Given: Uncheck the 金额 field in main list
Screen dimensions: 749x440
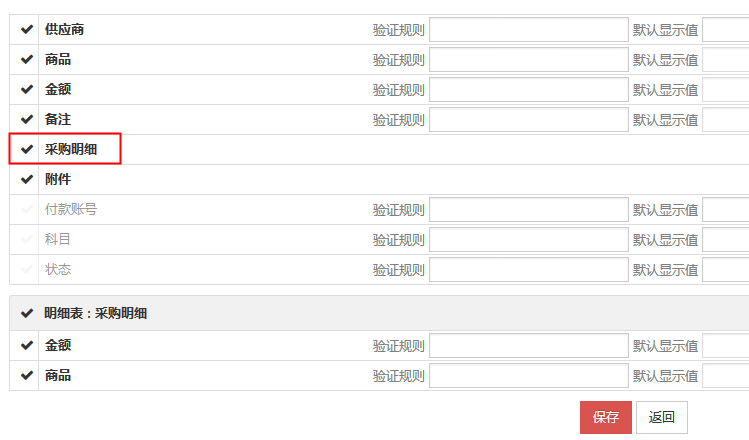Looking at the screenshot, I should [27, 90].
